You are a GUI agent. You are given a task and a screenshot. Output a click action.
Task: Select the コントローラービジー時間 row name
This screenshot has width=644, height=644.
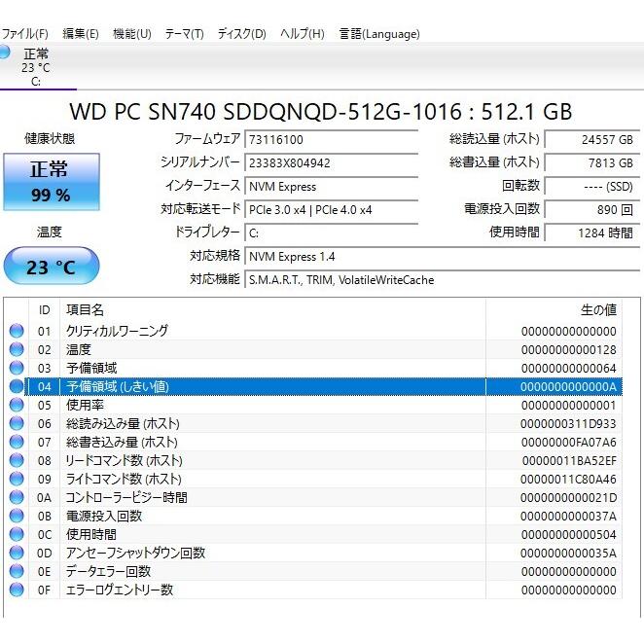pos(126,497)
